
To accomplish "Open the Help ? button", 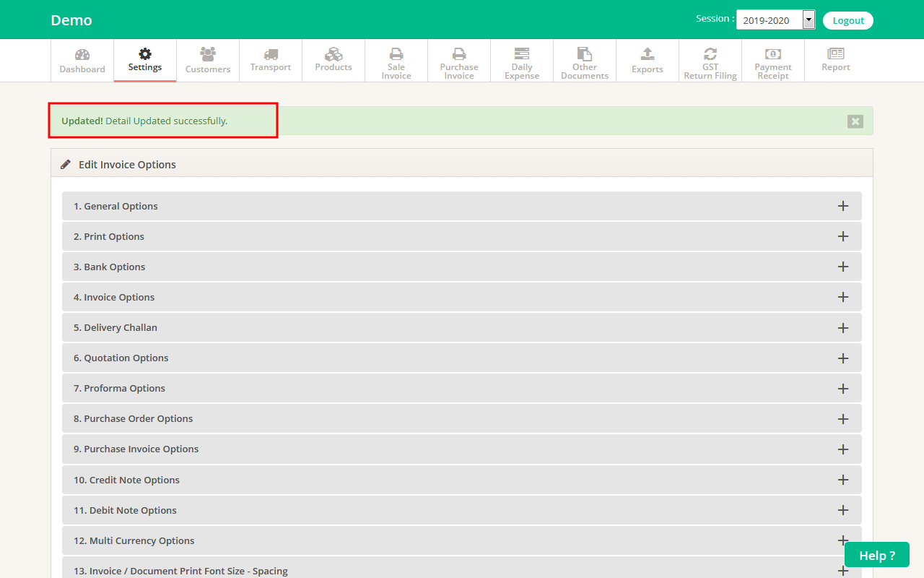I will point(876,555).
